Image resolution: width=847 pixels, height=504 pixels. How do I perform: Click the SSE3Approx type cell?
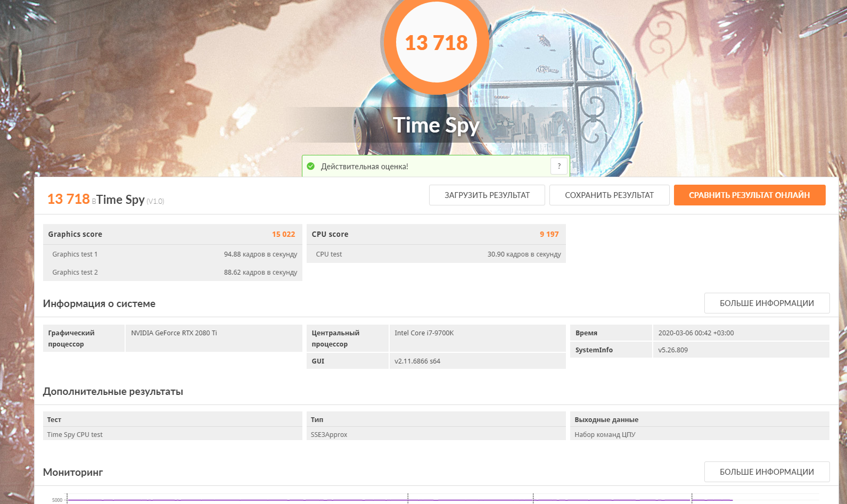pyautogui.click(x=436, y=434)
